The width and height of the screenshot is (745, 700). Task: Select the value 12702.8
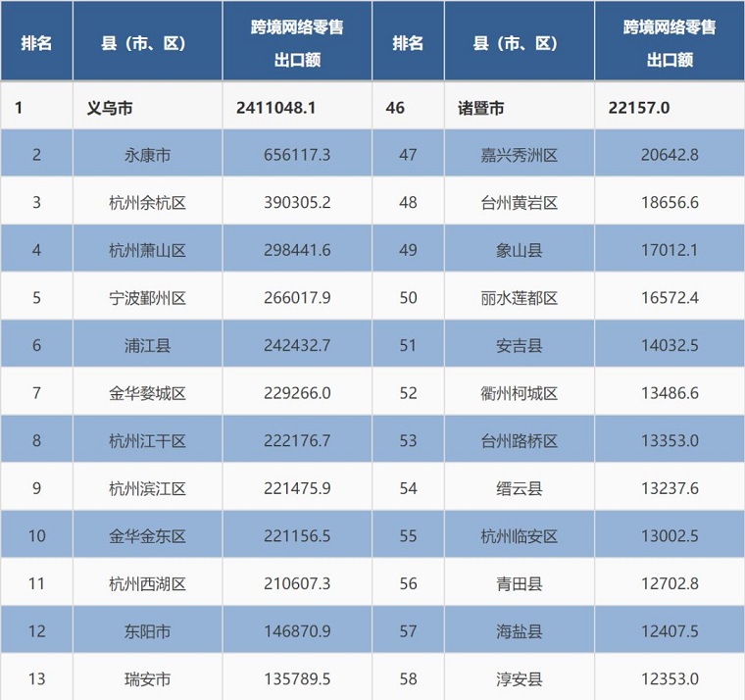click(x=670, y=583)
